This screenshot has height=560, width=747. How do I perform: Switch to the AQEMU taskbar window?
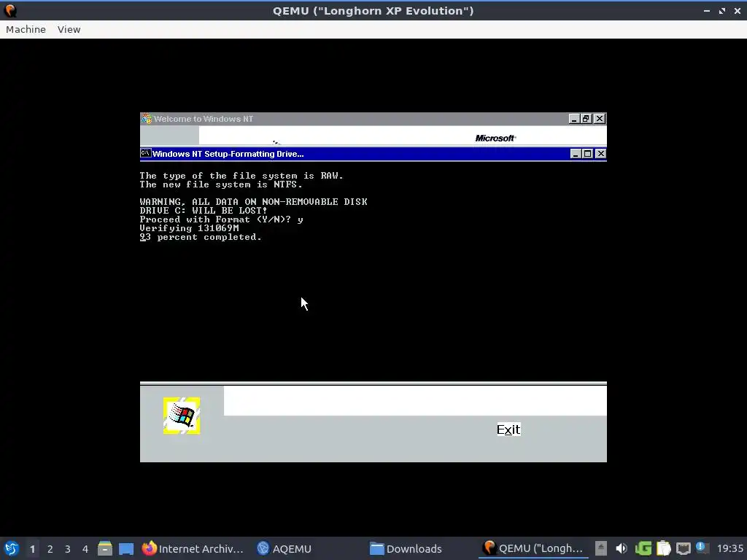coord(285,548)
